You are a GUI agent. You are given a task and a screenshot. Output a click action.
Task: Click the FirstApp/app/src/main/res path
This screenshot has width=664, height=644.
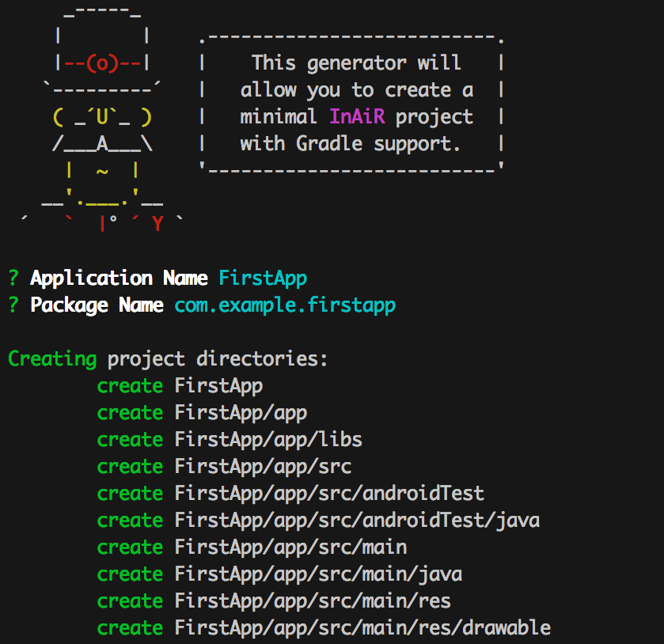click(x=313, y=601)
